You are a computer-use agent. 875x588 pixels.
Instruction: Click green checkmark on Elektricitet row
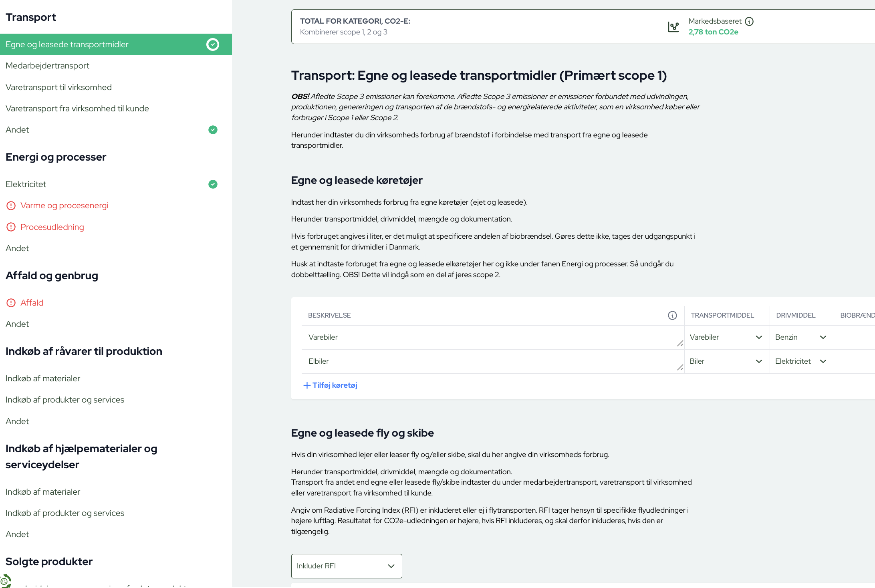pos(213,184)
